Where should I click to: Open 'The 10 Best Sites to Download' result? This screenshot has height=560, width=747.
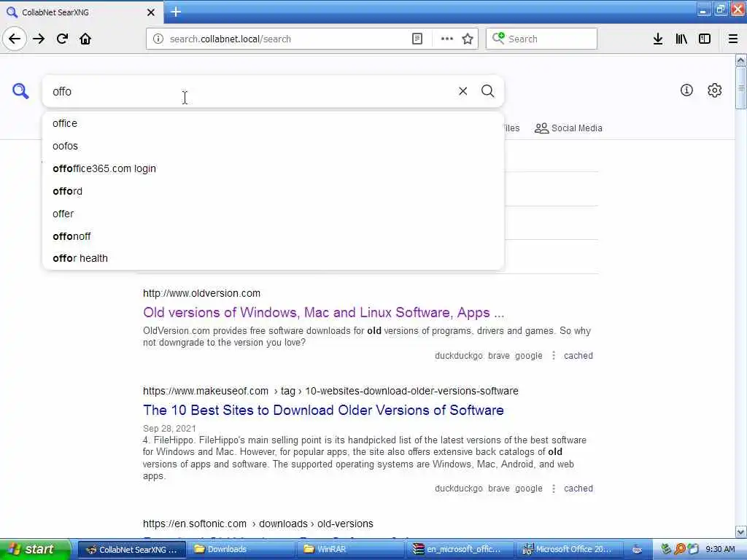click(x=323, y=410)
